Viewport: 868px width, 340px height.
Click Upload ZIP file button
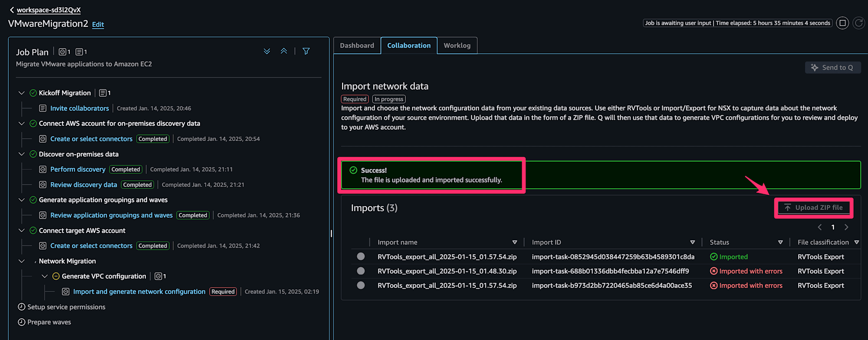[x=813, y=208]
